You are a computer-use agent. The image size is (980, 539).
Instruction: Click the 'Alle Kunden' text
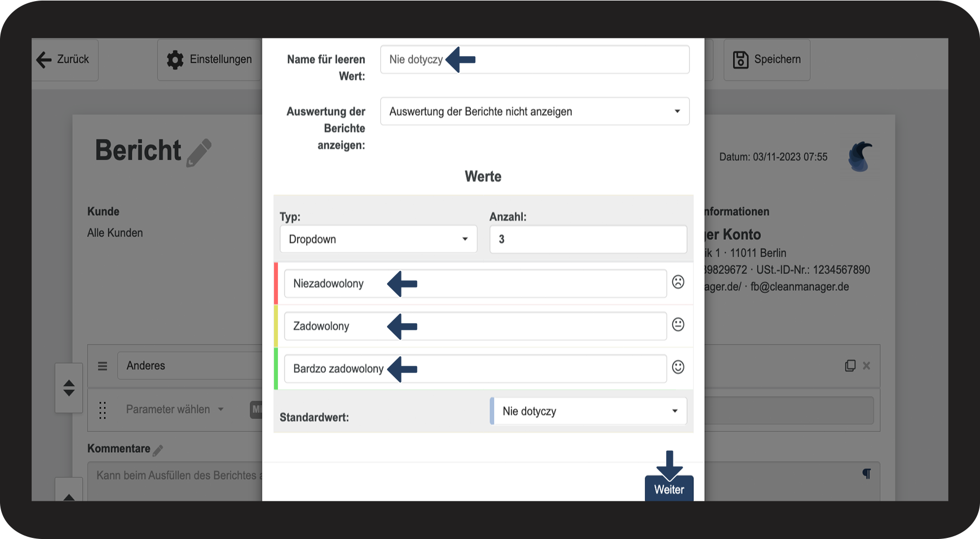click(115, 233)
